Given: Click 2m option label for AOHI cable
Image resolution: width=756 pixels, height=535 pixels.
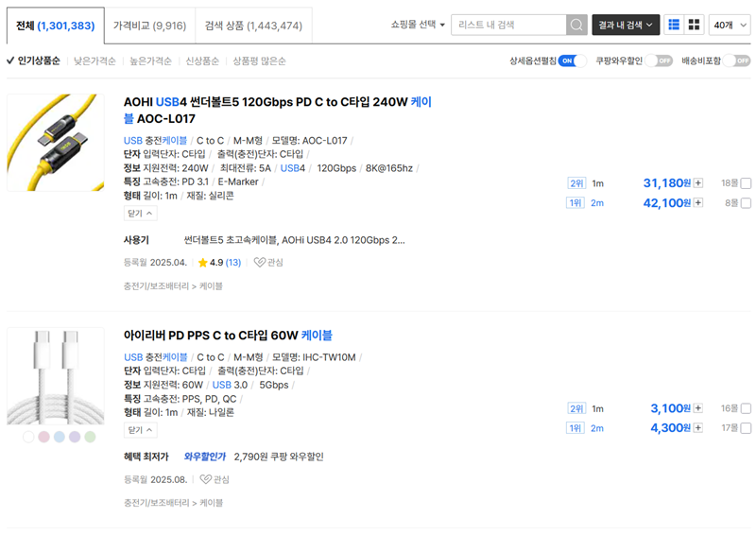Looking at the screenshot, I should (597, 203).
